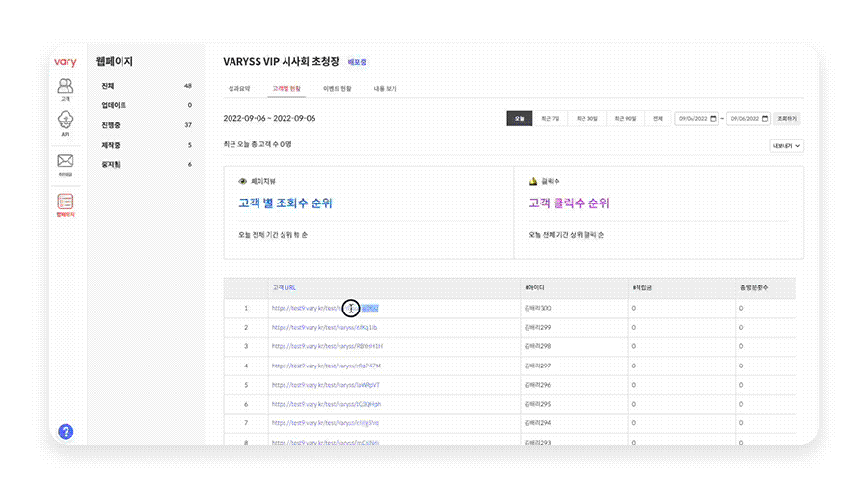This screenshot has height=488, width=868.
Task: Open the customer URL in row 6
Action: point(326,404)
